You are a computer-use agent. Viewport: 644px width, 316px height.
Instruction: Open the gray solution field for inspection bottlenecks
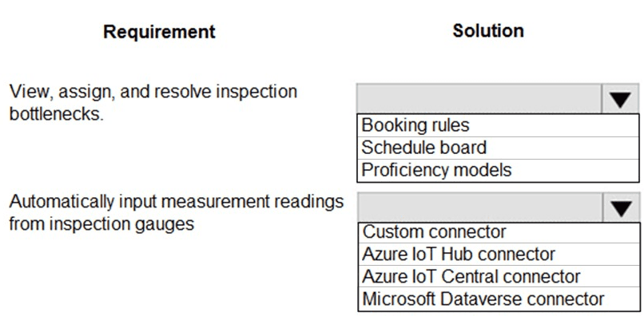pos(479,99)
